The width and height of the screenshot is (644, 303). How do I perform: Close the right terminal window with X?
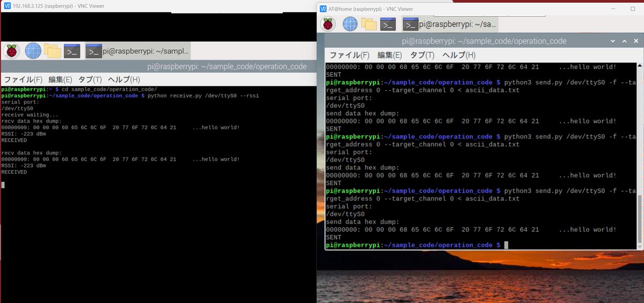(x=636, y=41)
